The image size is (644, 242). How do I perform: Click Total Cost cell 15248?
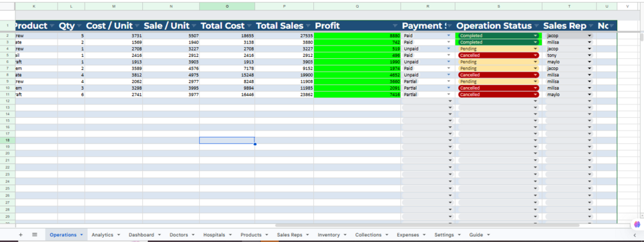coord(227,75)
